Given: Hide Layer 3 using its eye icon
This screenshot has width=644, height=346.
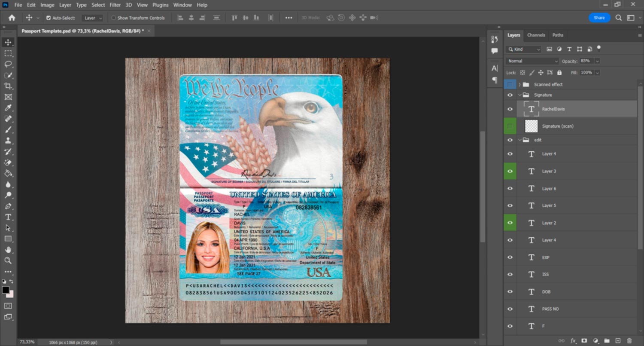Looking at the screenshot, I should (x=510, y=171).
